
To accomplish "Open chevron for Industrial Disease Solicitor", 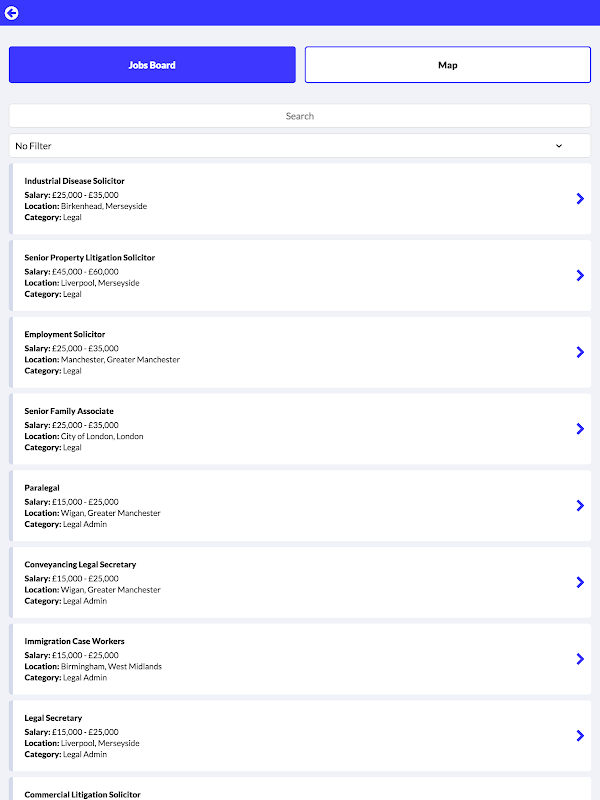I will [580, 198].
